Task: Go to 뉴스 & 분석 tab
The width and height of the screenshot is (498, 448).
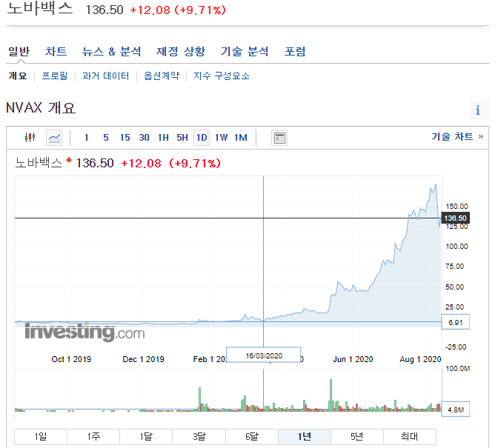Action: point(111,51)
